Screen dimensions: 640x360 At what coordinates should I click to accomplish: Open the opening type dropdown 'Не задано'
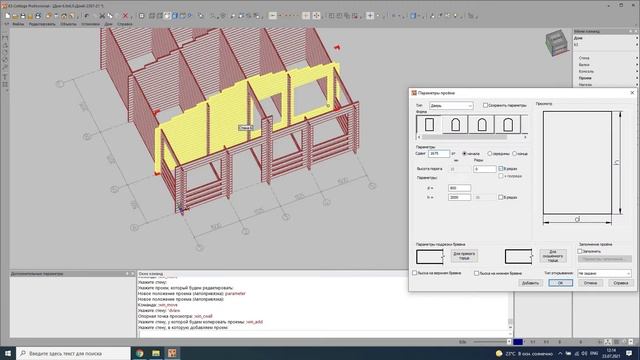coord(604,273)
